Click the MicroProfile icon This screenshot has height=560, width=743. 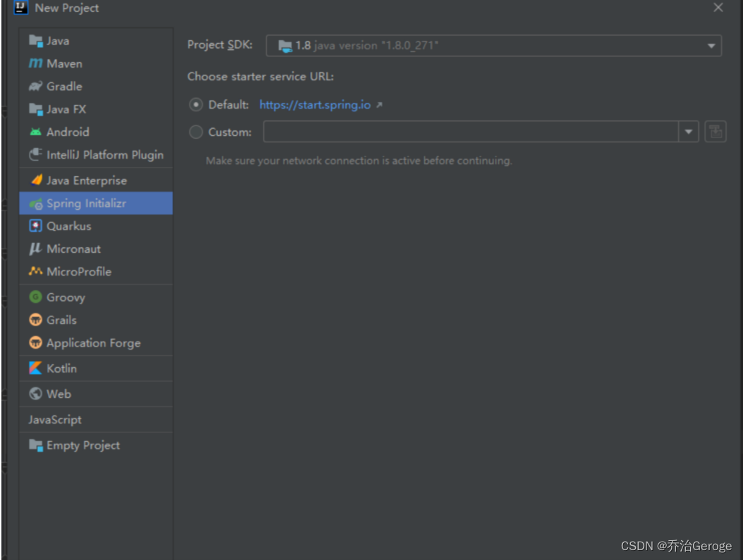[x=35, y=270]
